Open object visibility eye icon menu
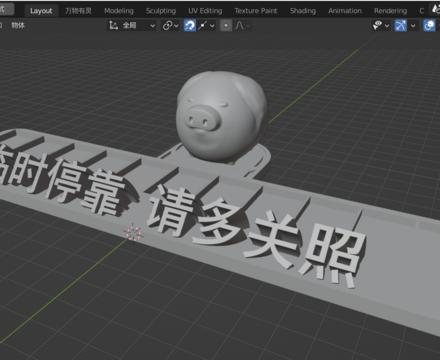Viewport: 440px width, 360px height. [x=380, y=26]
